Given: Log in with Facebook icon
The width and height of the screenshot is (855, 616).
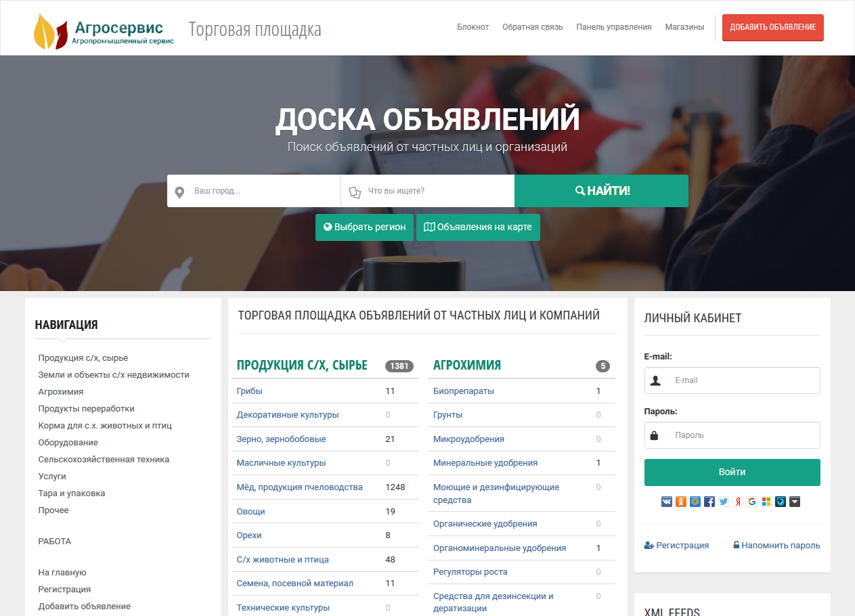Looking at the screenshot, I should (709, 502).
